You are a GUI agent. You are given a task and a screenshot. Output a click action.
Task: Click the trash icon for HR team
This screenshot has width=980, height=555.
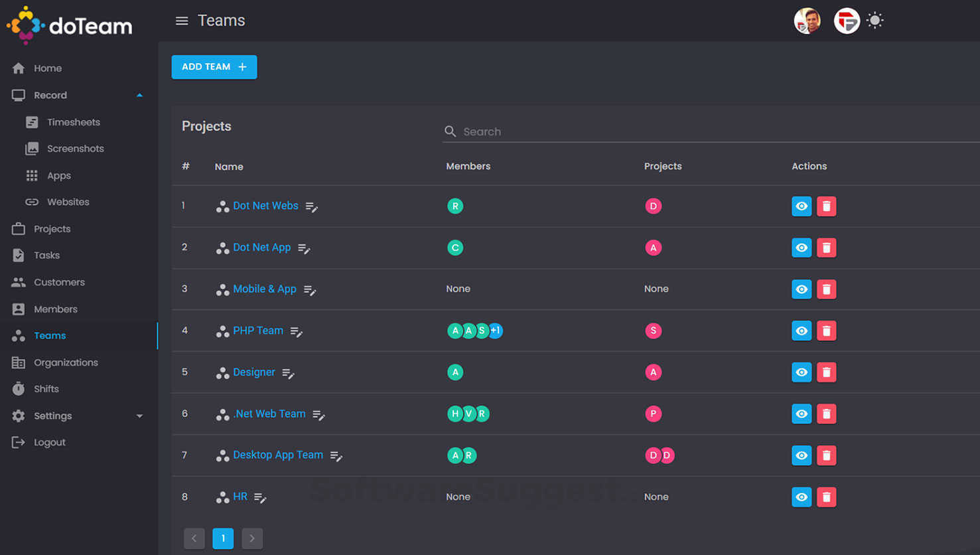pos(826,497)
